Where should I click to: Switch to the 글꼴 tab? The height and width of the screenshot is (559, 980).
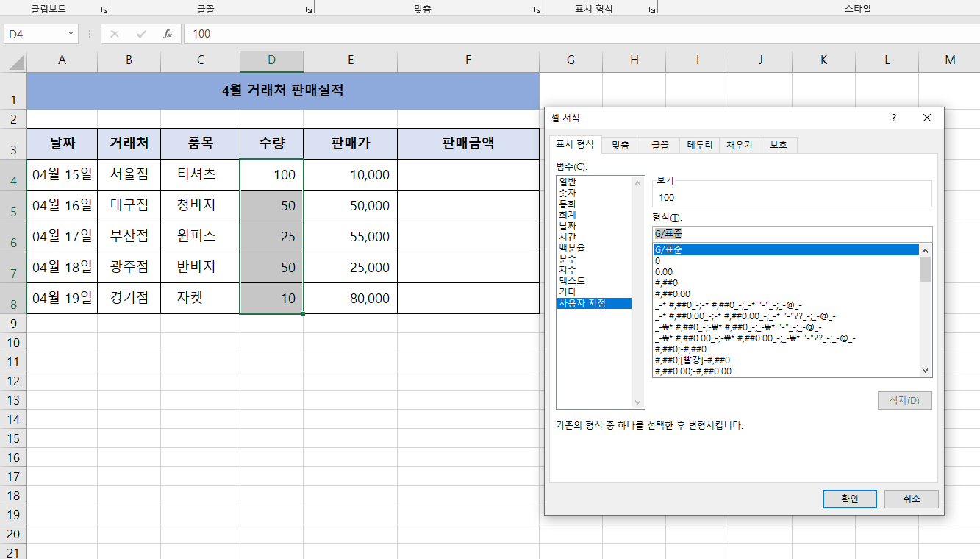click(659, 146)
